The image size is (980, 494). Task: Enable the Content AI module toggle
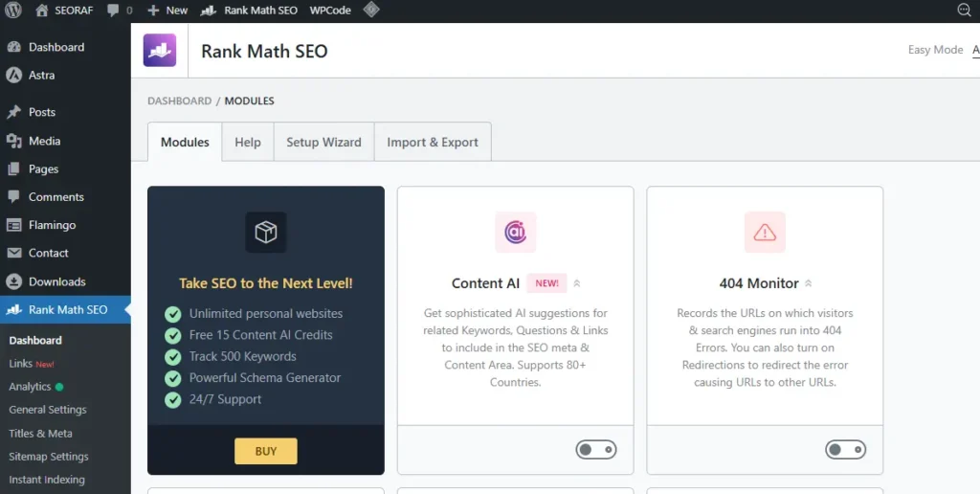(595, 450)
